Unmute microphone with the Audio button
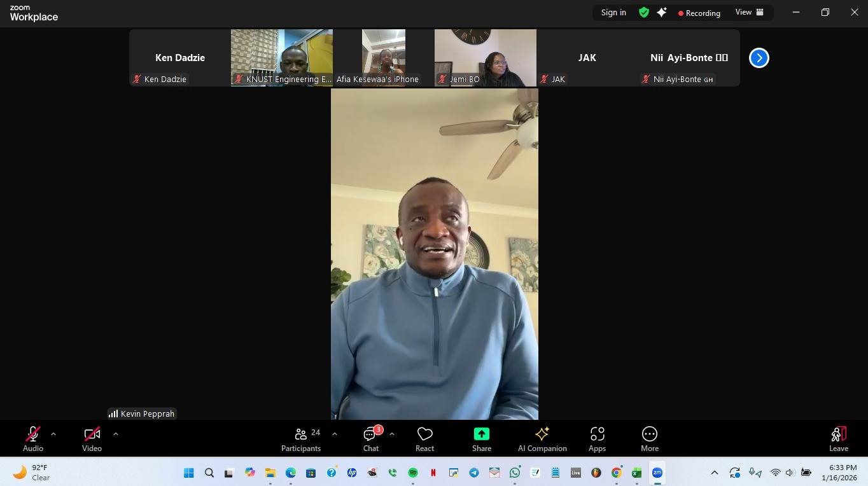868x486 pixels. tap(33, 438)
